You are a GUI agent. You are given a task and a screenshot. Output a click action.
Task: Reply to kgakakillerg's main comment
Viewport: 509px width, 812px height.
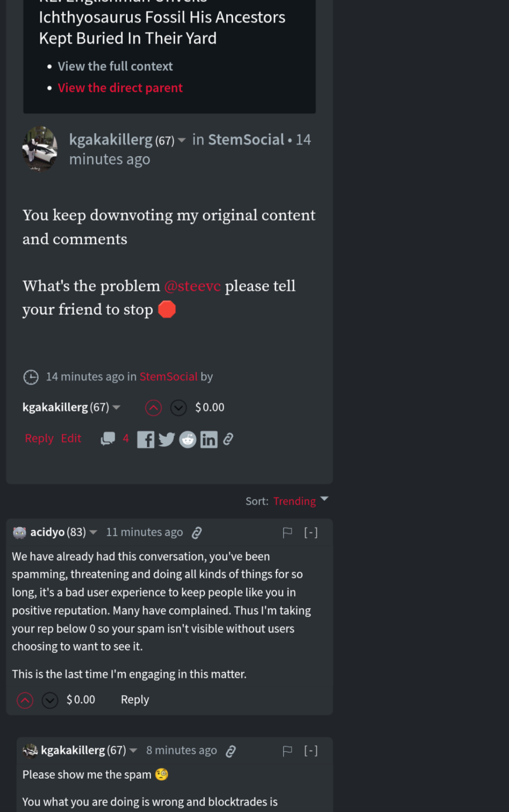pos(39,438)
